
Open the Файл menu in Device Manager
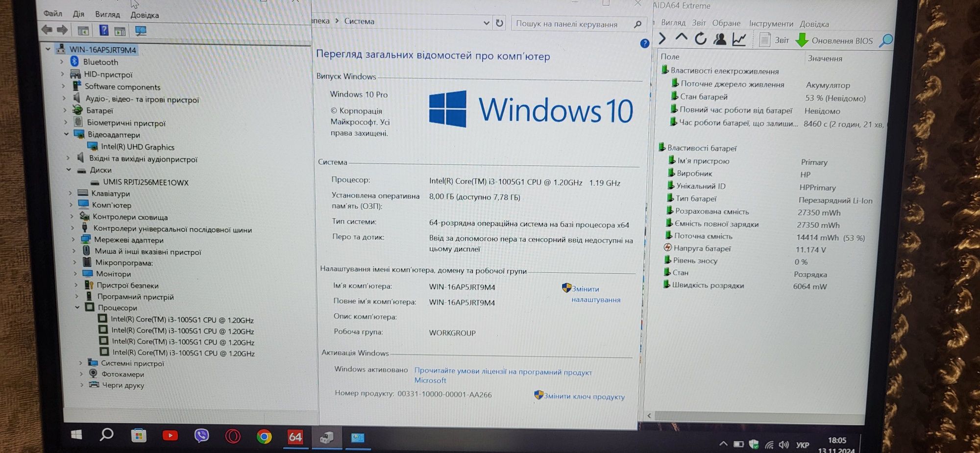point(52,13)
